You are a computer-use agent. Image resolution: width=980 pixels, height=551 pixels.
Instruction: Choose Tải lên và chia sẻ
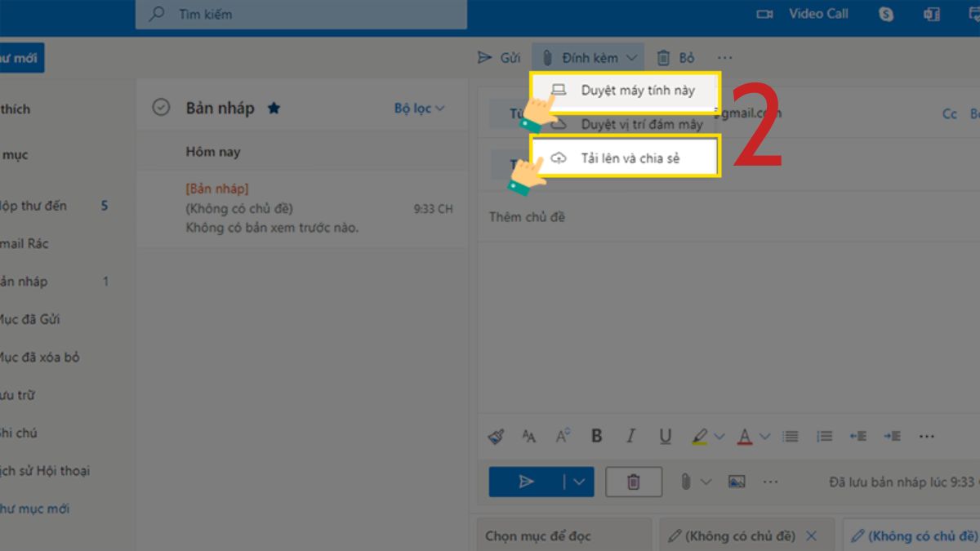point(626,158)
